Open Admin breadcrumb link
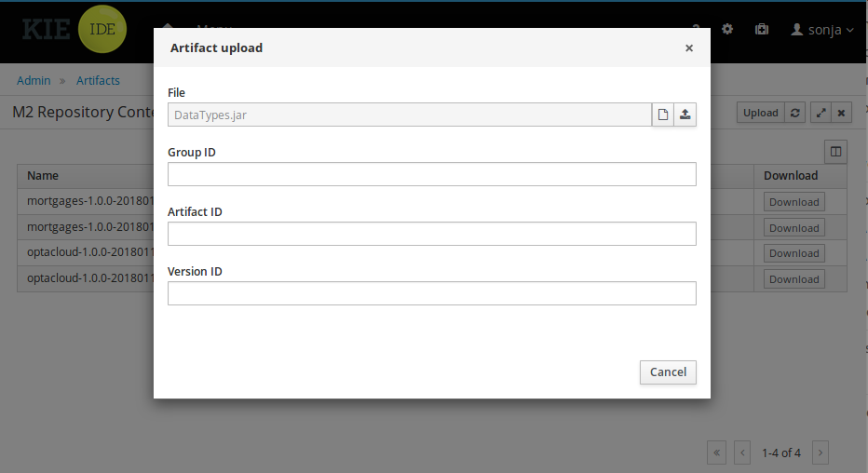 (x=34, y=81)
